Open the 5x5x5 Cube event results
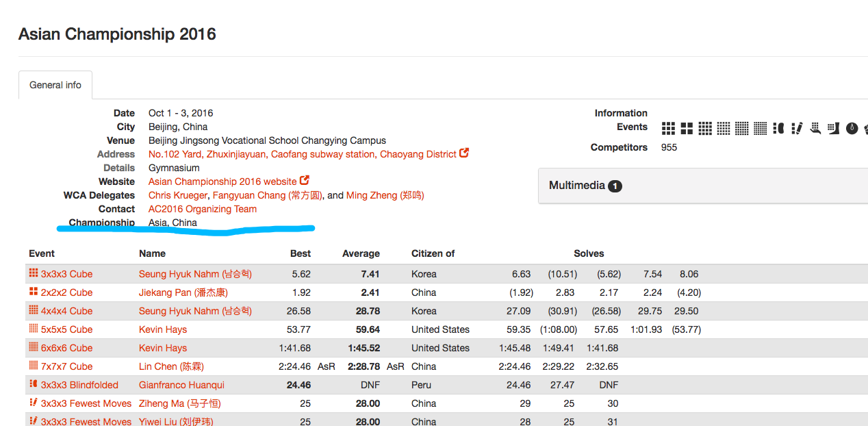Image resolution: width=868 pixels, height=426 pixels. (66, 329)
